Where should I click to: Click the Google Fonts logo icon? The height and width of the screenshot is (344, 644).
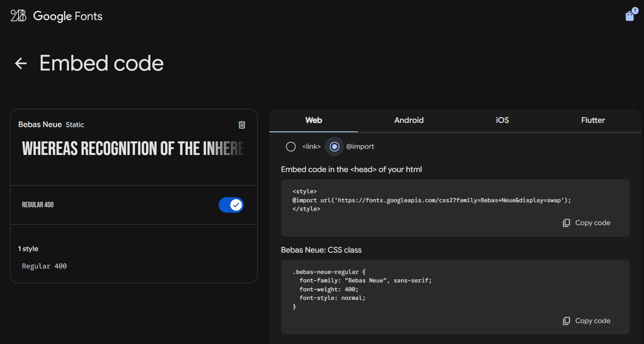pyautogui.click(x=18, y=16)
